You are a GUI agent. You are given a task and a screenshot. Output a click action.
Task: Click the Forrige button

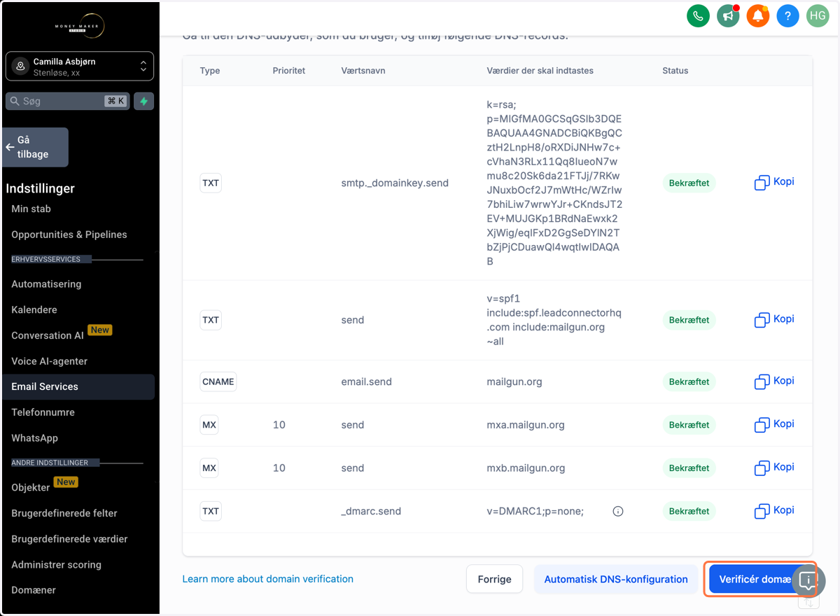pyautogui.click(x=494, y=579)
